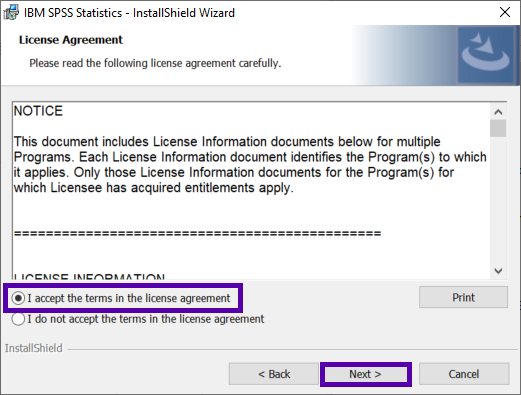The height and width of the screenshot is (395, 521).
Task: Click the 'I do not accept the terms' label
Action: [146, 319]
